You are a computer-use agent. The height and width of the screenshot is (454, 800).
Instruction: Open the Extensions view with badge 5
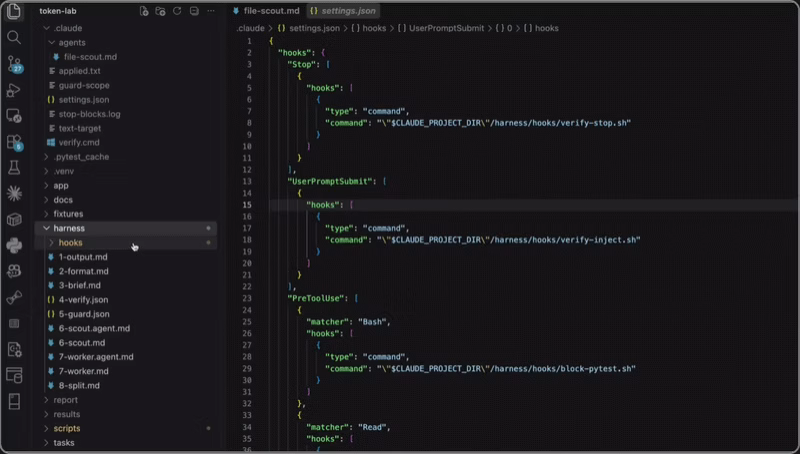tap(14, 142)
